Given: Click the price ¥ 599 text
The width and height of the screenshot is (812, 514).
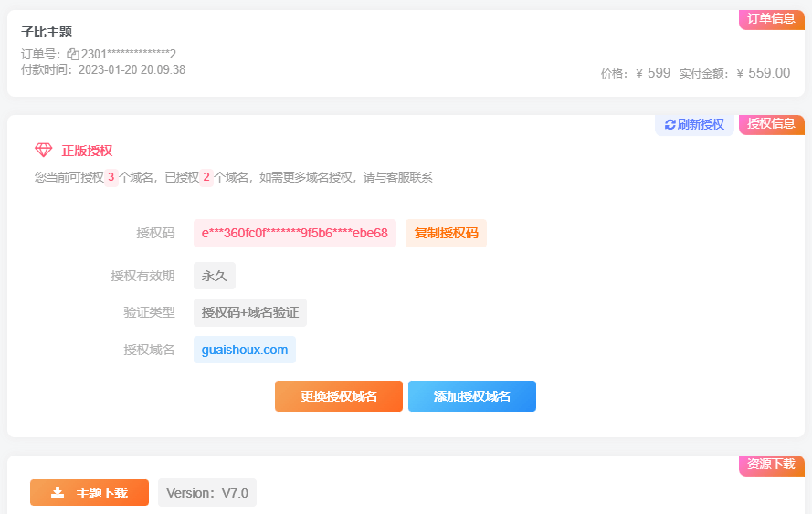Looking at the screenshot, I should (653, 73).
